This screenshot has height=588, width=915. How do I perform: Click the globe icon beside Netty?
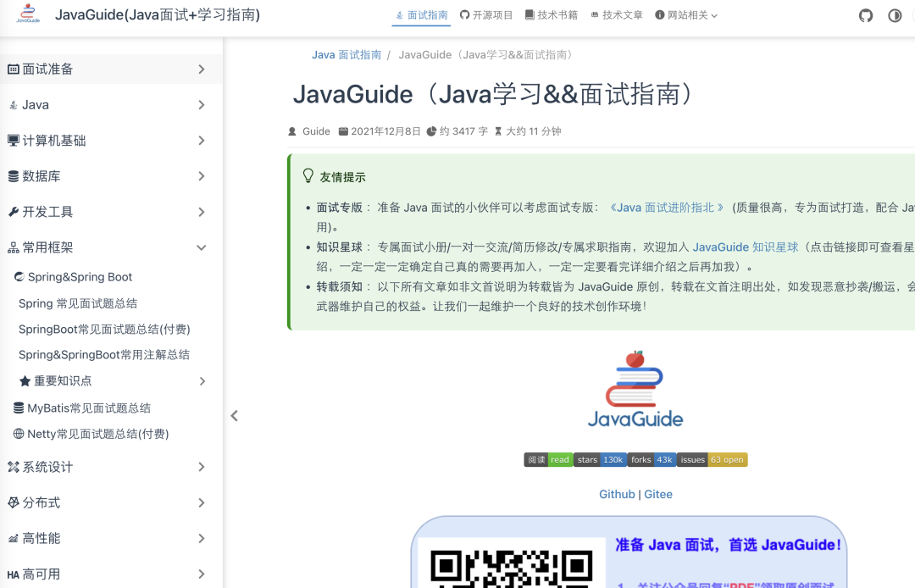tap(19, 434)
